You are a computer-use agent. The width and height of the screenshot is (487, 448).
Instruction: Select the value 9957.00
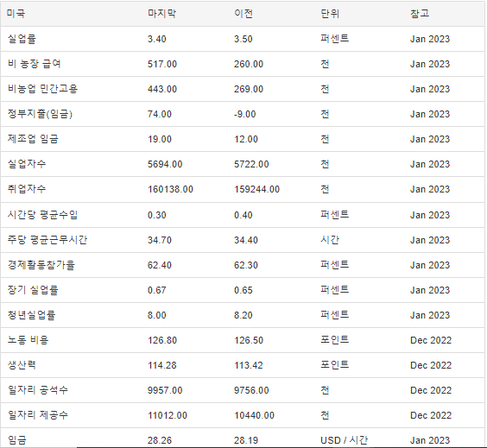click(165, 390)
